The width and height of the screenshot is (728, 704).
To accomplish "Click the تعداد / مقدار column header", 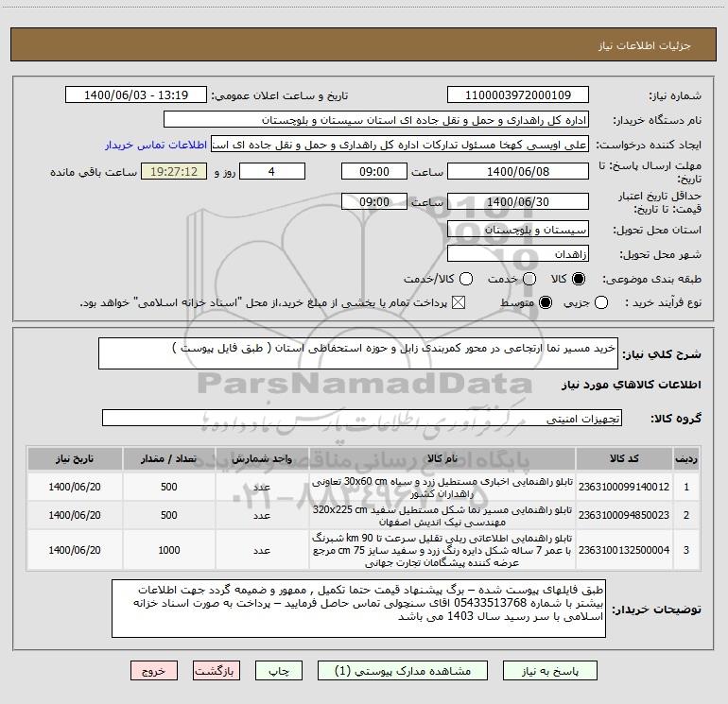I will [169, 458].
